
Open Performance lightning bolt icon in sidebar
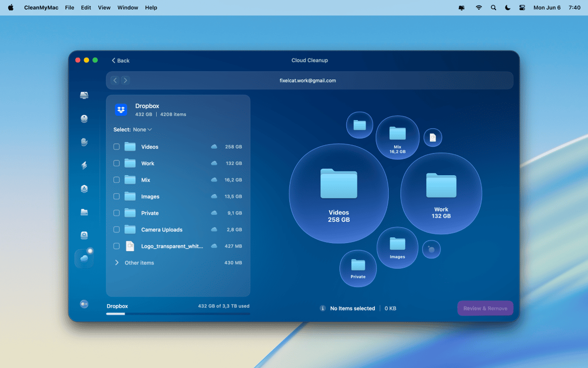(x=84, y=166)
